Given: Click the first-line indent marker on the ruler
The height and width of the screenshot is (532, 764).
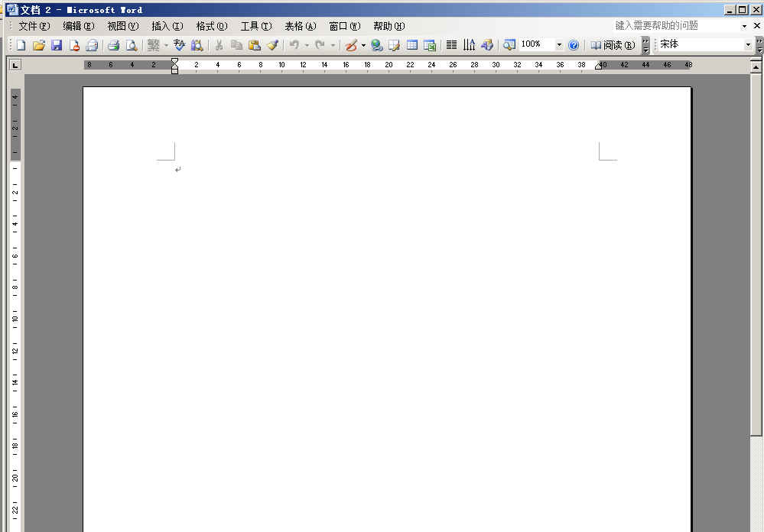Looking at the screenshot, I should (x=175, y=61).
